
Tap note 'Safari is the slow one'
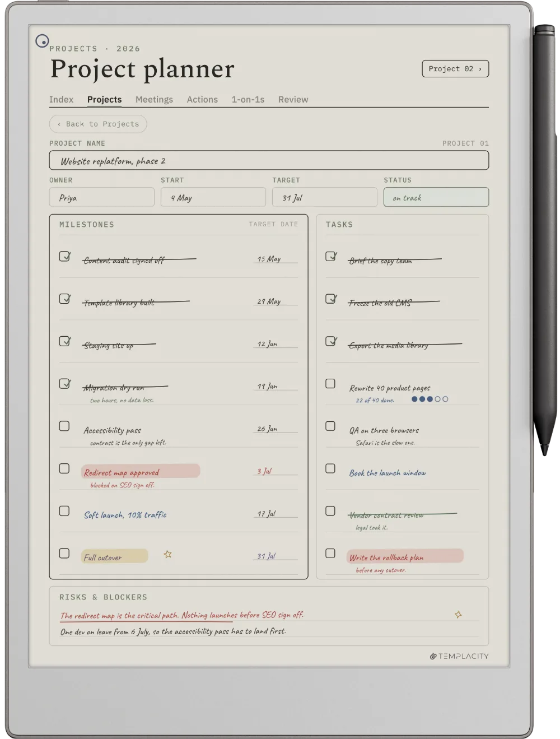point(385,443)
